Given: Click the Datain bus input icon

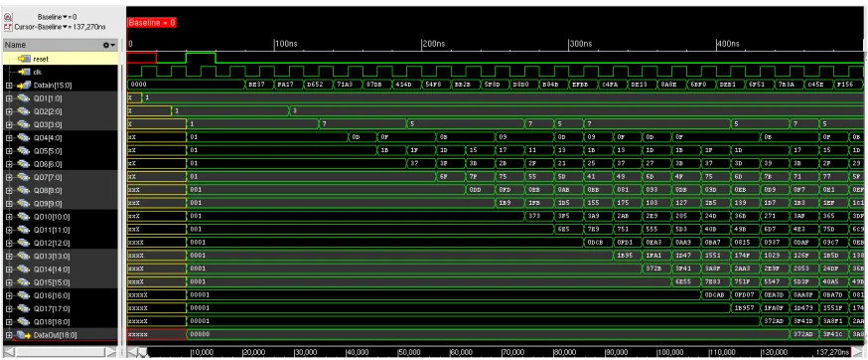Looking at the screenshot, I should (23, 86).
